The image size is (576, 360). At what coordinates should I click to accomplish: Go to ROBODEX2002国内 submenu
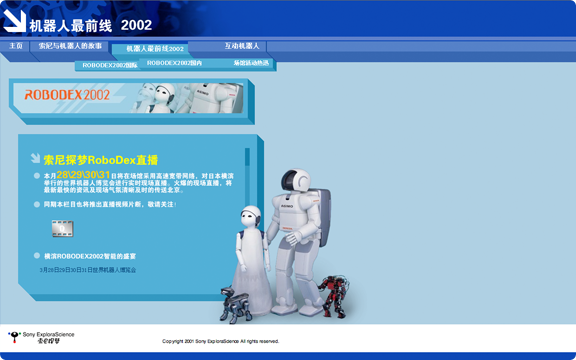pos(174,63)
